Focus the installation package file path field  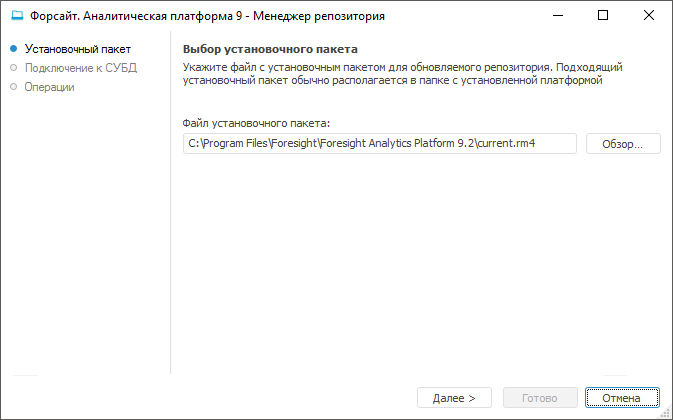pos(380,144)
